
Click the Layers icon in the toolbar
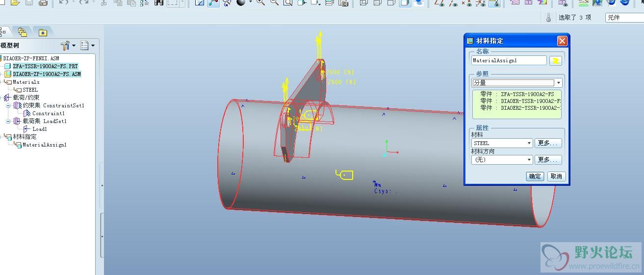tap(329, 2)
